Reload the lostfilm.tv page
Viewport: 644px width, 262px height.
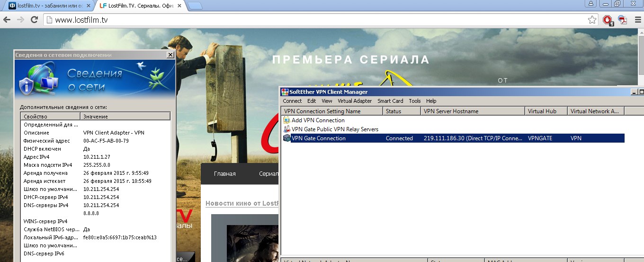34,20
